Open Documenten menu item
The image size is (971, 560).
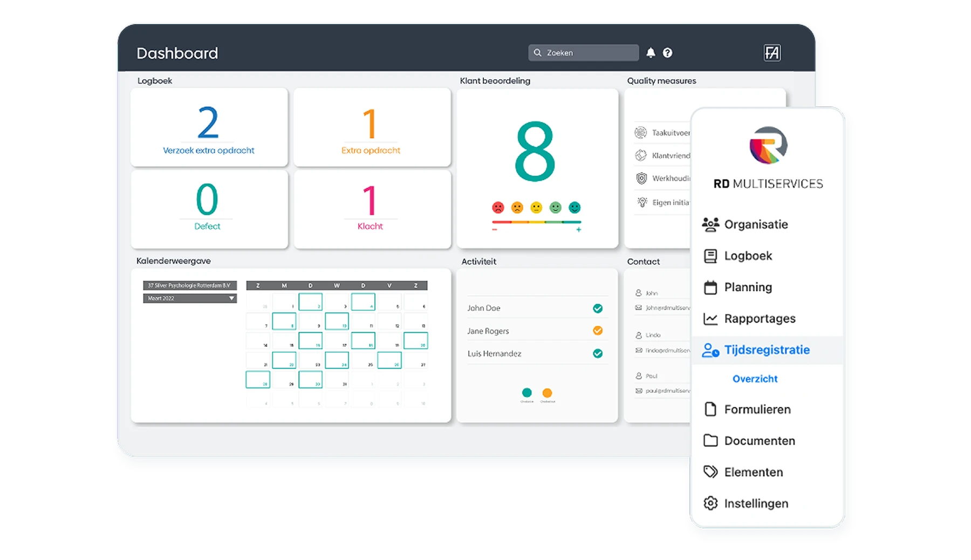pyautogui.click(x=767, y=440)
